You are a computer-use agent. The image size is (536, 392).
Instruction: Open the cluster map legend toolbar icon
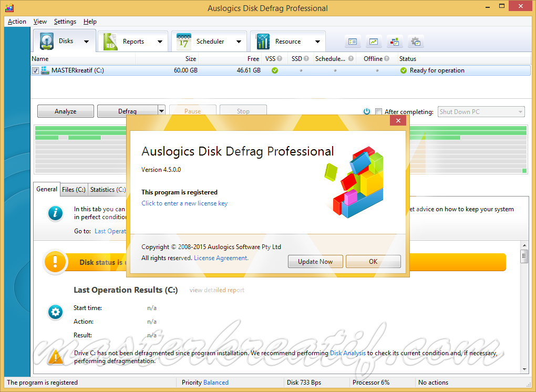[395, 42]
